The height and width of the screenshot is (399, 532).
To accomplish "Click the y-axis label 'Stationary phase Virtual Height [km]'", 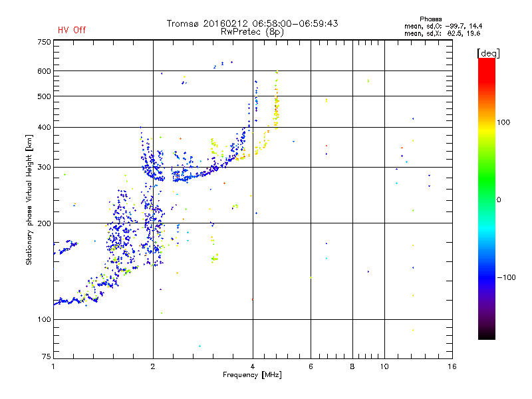I will (29, 200).
